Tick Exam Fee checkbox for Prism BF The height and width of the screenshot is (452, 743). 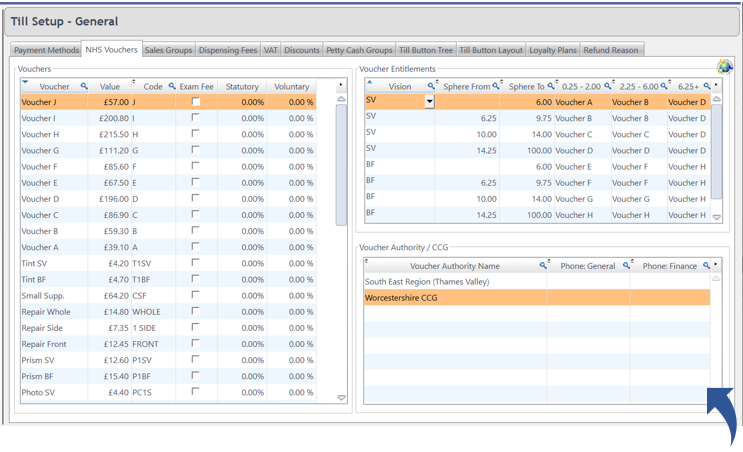[196, 375]
